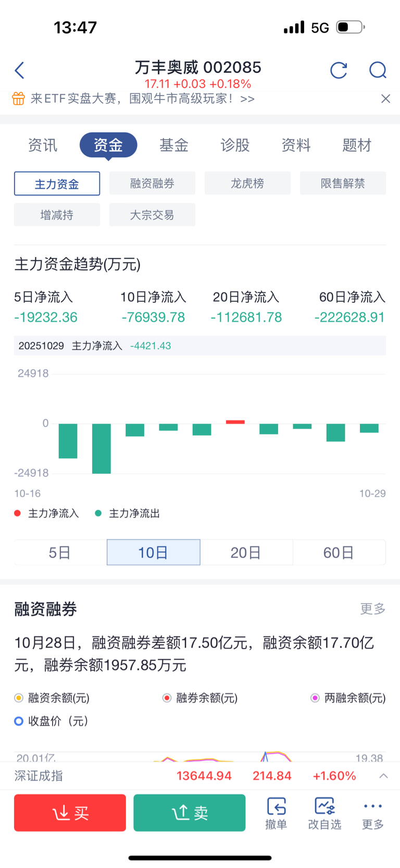The image size is (400, 868).
Task: Choose the 5日 period
Action: [60, 553]
